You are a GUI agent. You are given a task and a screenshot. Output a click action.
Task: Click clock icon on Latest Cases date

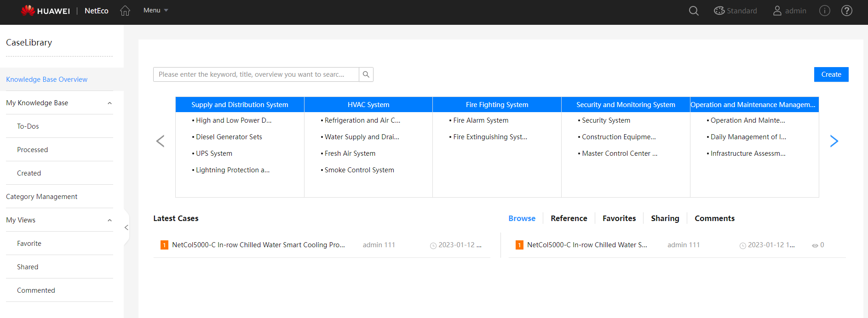pyautogui.click(x=433, y=245)
